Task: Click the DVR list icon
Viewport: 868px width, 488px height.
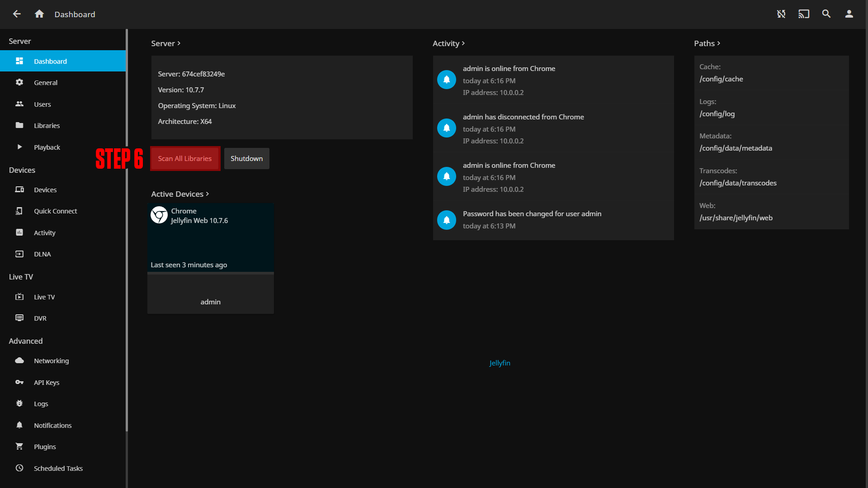Action: click(19, 318)
